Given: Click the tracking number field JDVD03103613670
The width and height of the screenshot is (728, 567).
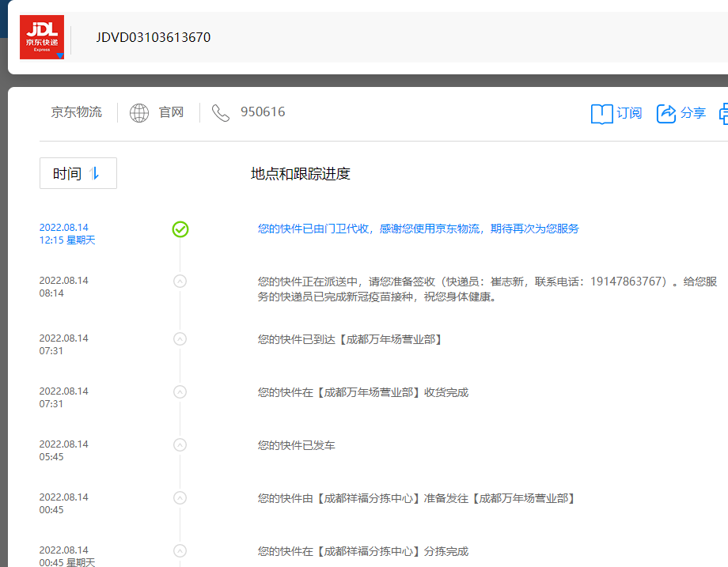Looking at the screenshot, I should pos(154,37).
